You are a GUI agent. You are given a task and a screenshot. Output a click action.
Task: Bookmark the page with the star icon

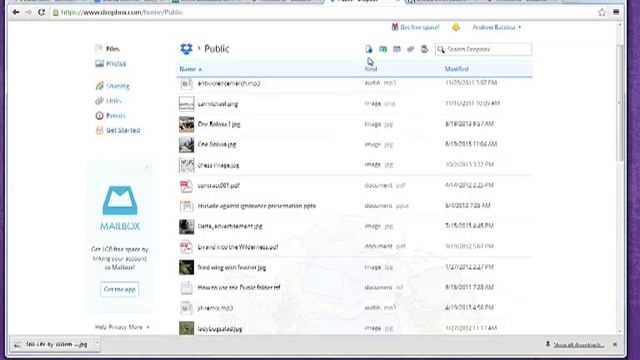tap(602, 12)
